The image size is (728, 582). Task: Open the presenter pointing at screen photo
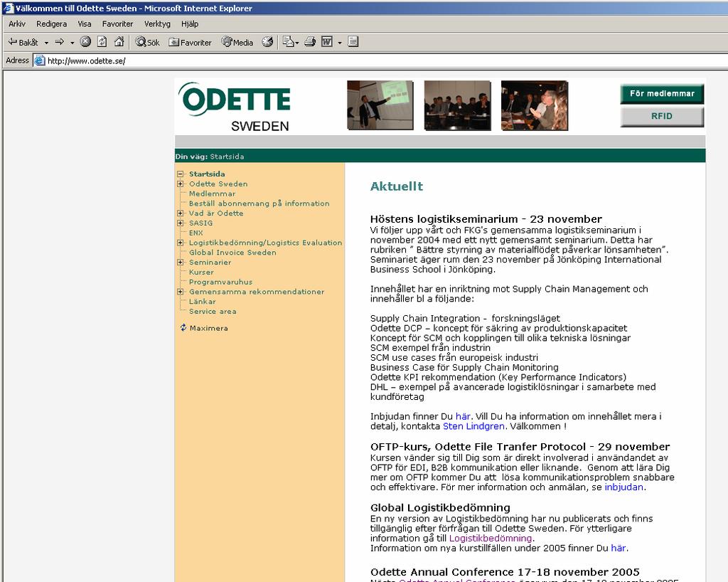pyautogui.click(x=380, y=105)
